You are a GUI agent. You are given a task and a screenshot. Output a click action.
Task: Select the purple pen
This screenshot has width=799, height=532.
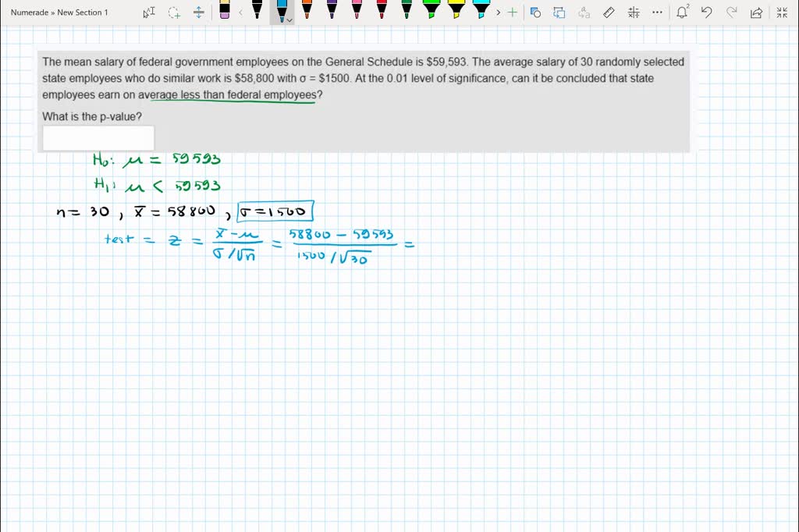click(x=331, y=10)
